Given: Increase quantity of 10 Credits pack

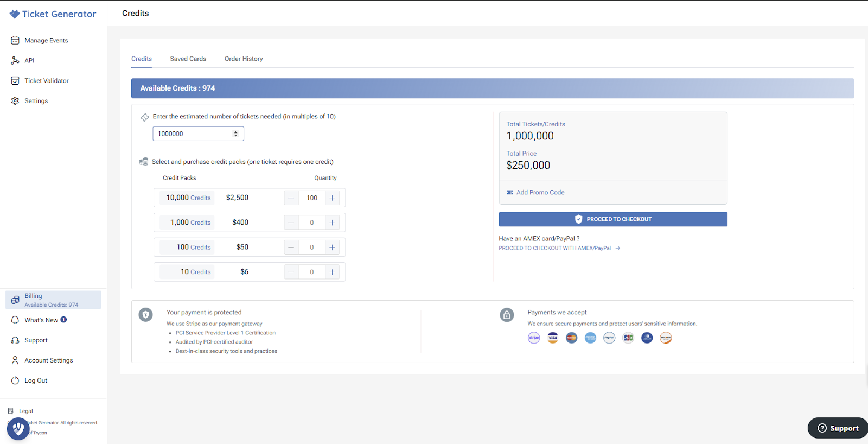Looking at the screenshot, I should pyautogui.click(x=332, y=272).
